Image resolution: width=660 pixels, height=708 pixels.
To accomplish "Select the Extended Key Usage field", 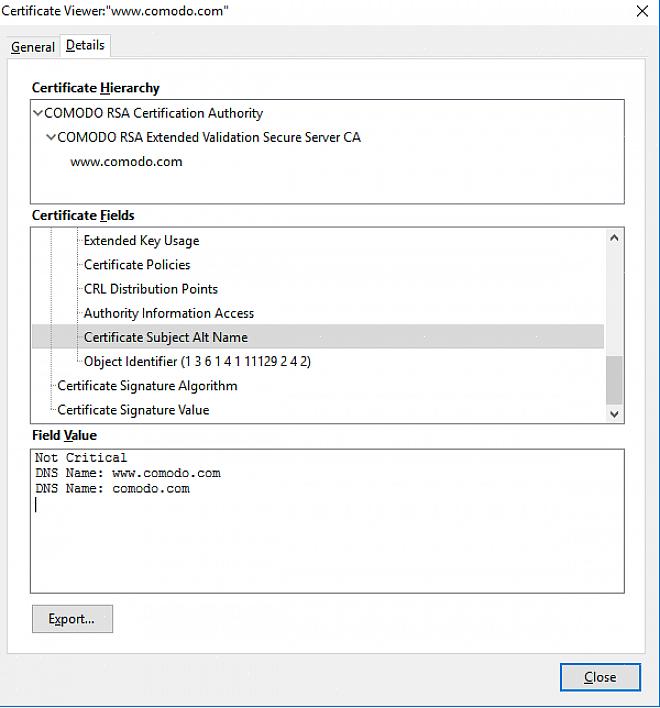I will click(x=141, y=241).
